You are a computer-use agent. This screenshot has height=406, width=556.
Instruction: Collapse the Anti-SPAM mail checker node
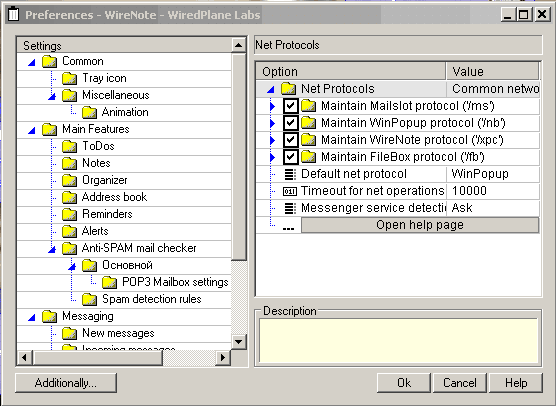point(52,249)
